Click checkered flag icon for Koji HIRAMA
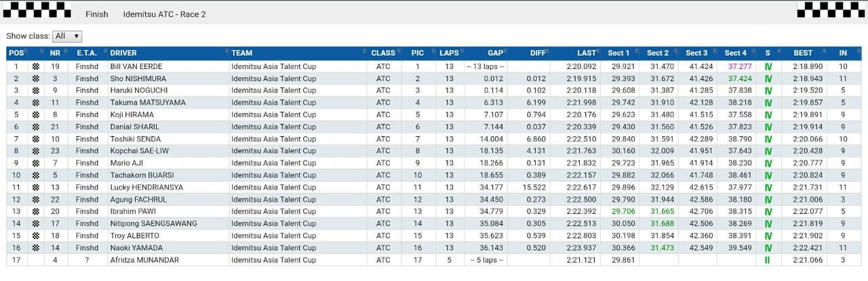Image resolution: width=868 pixels, height=281 pixels. (36, 115)
